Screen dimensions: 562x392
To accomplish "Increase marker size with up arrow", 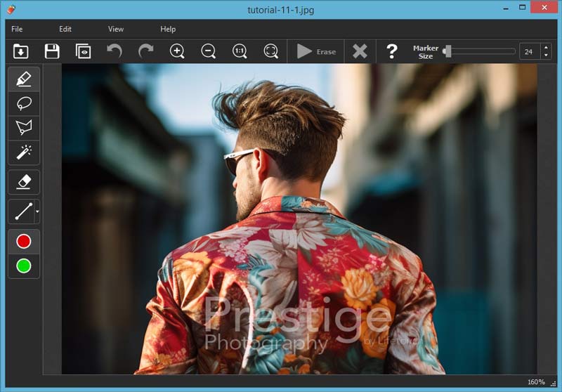I will point(546,48).
